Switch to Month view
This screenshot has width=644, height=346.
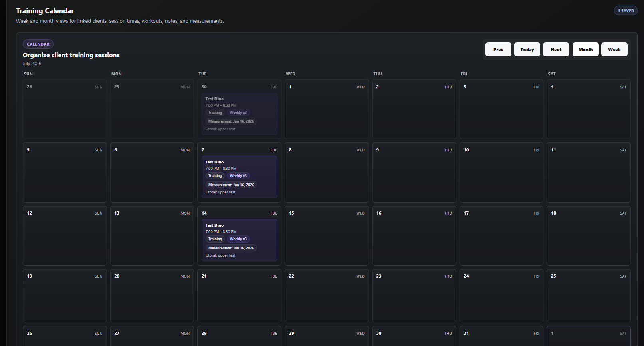click(586, 50)
